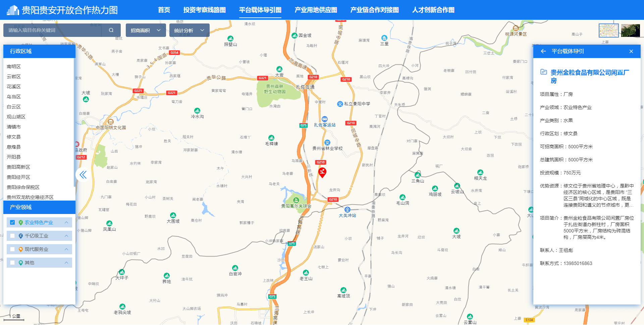This screenshot has width=644, height=325.
Task: Collapse the 其他 category chevron
Action: click(66, 263)
